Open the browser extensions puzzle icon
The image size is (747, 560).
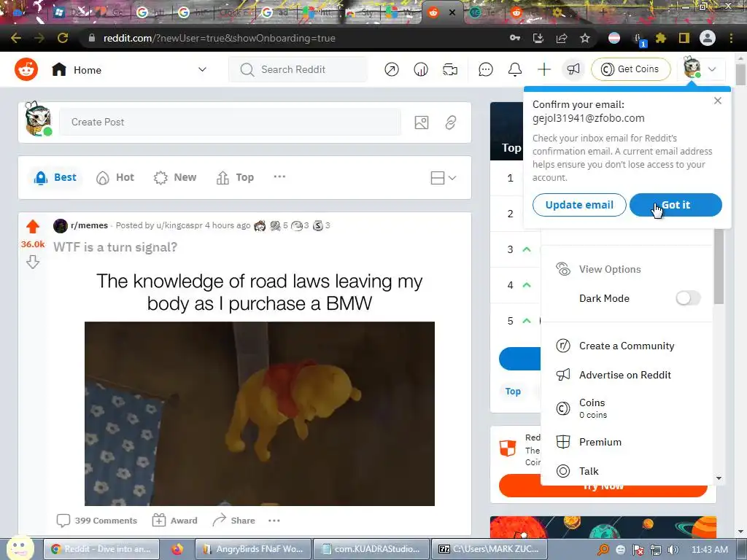coord(661,38)
